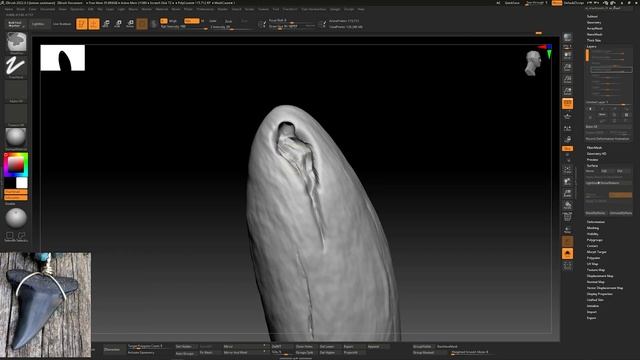Toggle the Persp perspective button

click(567, 104)
